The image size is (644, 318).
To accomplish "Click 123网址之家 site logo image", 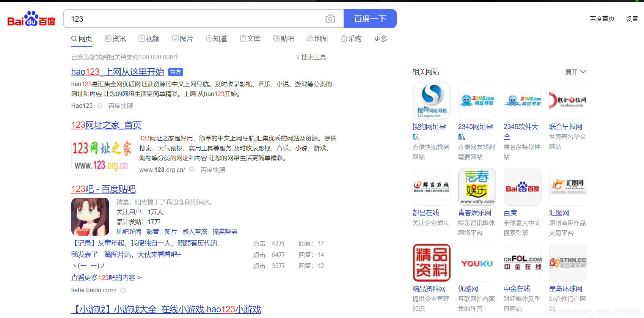I will [102, 154].
